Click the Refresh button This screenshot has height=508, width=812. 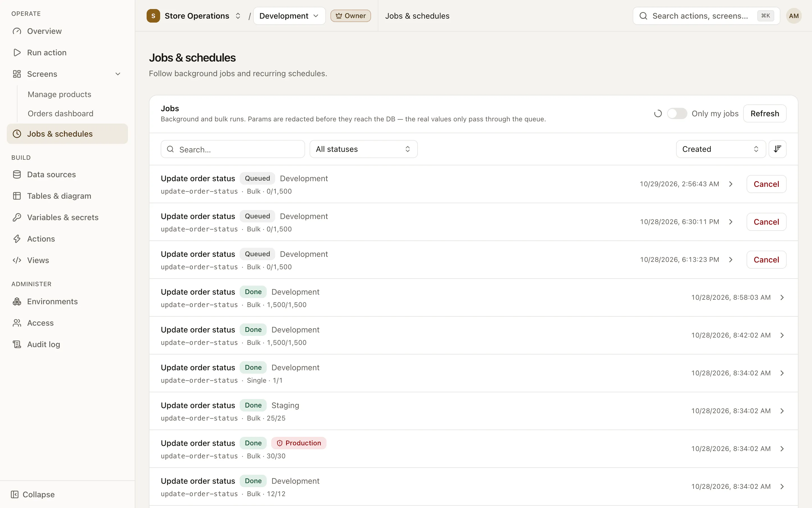[x=765, y=113]
